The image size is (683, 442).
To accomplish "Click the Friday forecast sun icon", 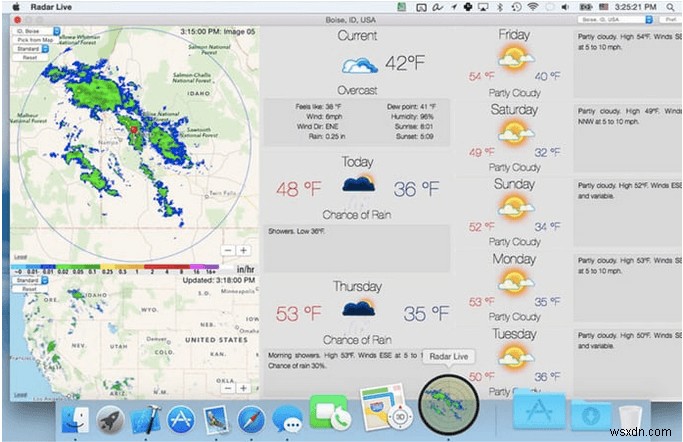I will click(x=516, y=58).
